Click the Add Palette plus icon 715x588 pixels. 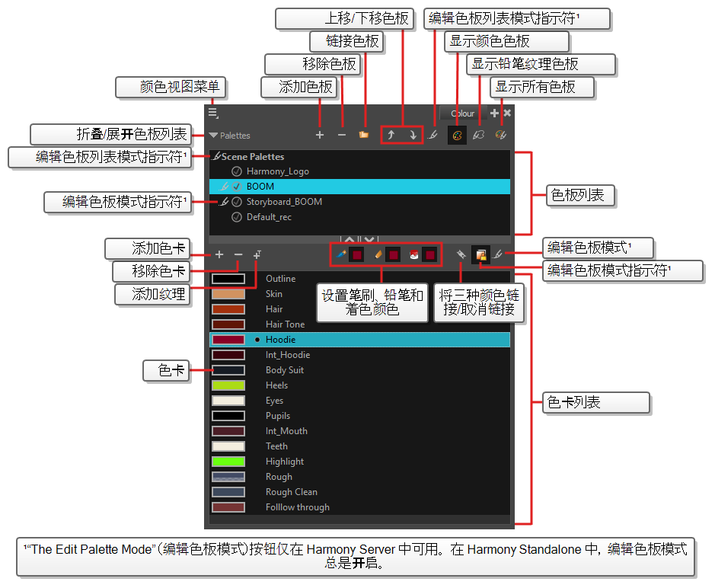tap(320, 135)
